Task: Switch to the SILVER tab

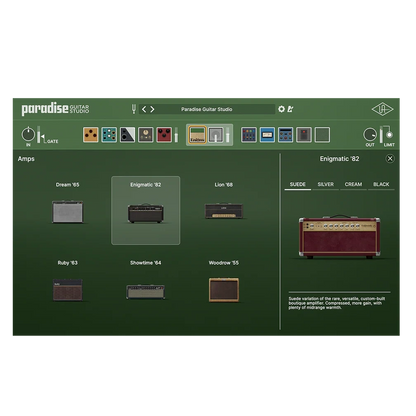Action: coord(326,184)
